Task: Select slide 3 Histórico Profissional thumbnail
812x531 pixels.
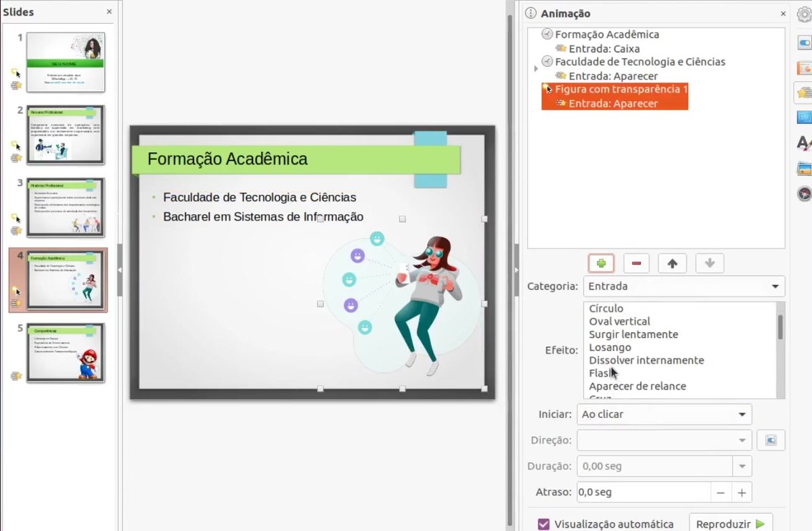Action: pyautogui.click(x=66, y=207)
